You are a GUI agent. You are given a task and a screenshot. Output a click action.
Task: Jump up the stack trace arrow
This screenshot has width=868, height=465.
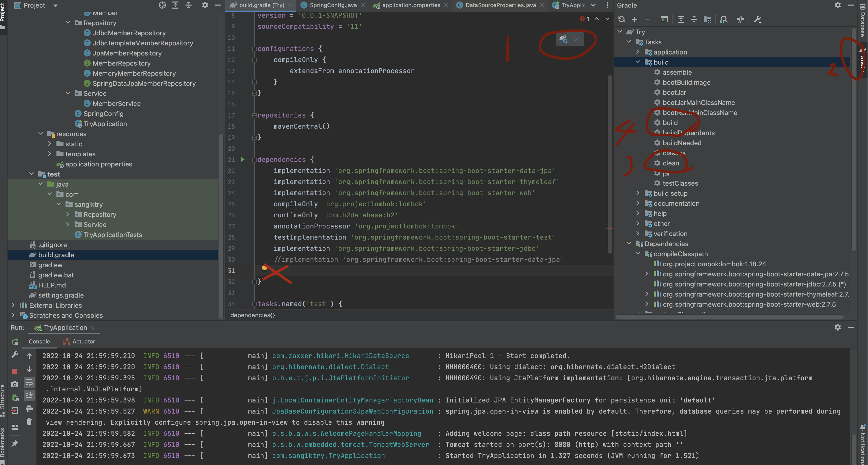coord(29,356)
